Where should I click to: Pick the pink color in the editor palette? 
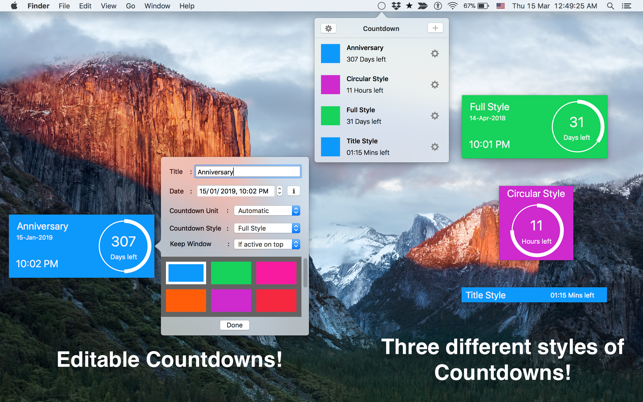(276, 273)
